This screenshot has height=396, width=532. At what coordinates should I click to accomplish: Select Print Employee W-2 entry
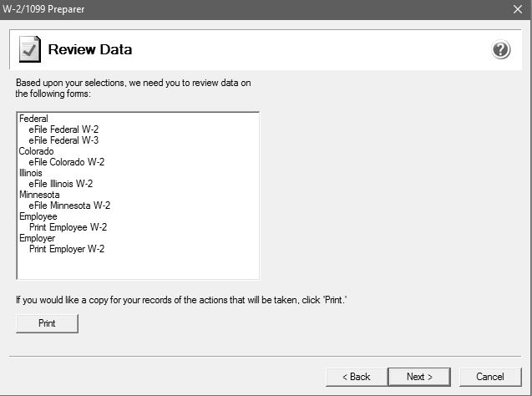tap(68, 227)
